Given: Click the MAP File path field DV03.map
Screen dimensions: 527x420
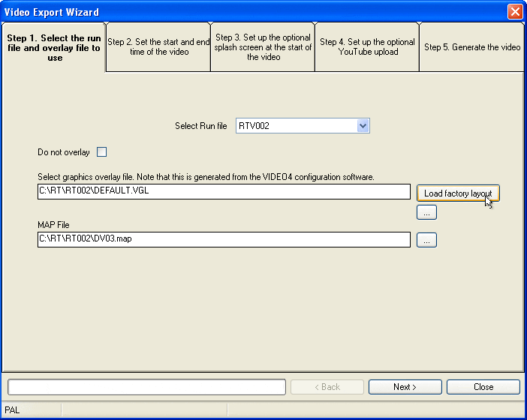Looking at the screenshot, I should coord(224,240).
